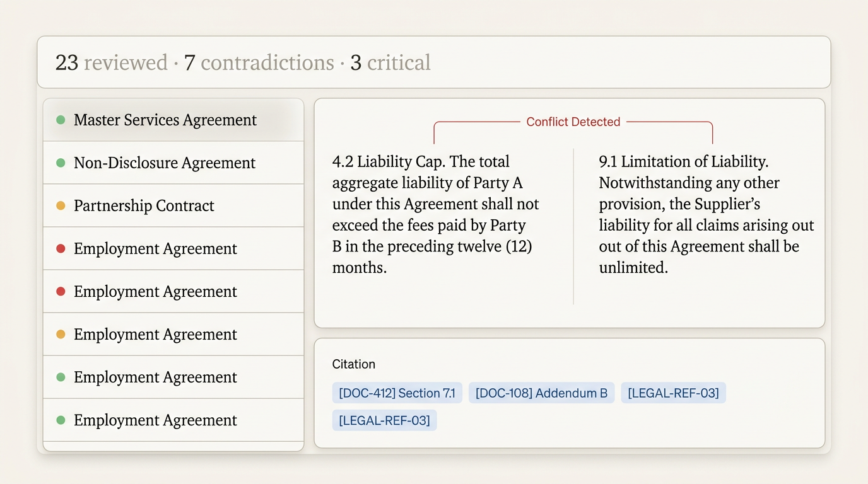
Task: Select clause 9.1 Limitation of Liability panel
Action: tap(706, 214)
